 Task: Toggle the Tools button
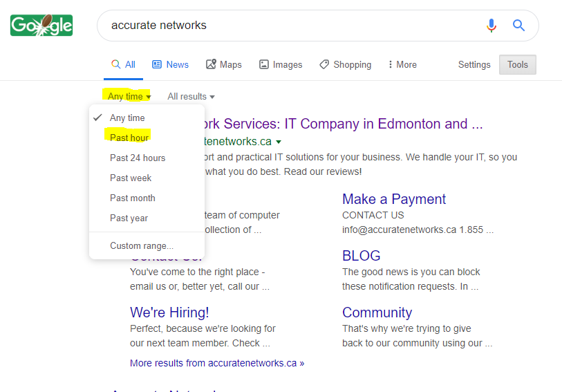[x=518, y=64]
